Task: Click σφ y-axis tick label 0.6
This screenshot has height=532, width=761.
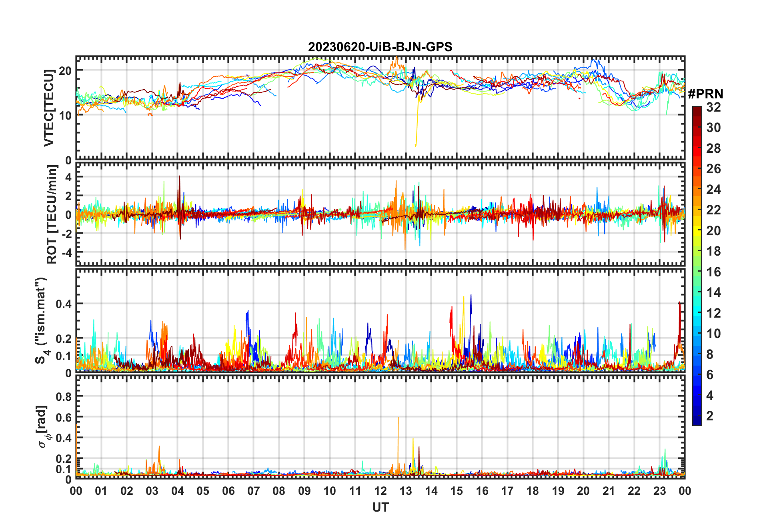Action: pyautogui.click(x=64, y=417)
